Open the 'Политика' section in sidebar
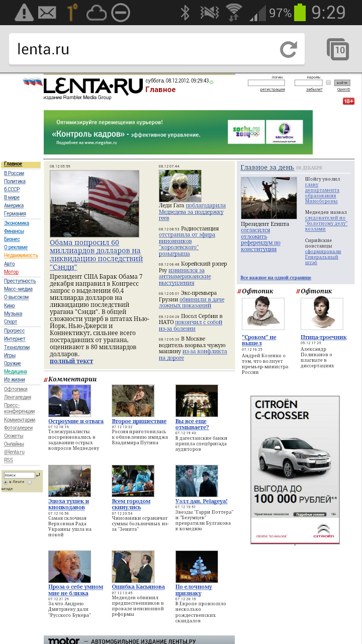Viewport: 362px width, 644px height. 15,181
